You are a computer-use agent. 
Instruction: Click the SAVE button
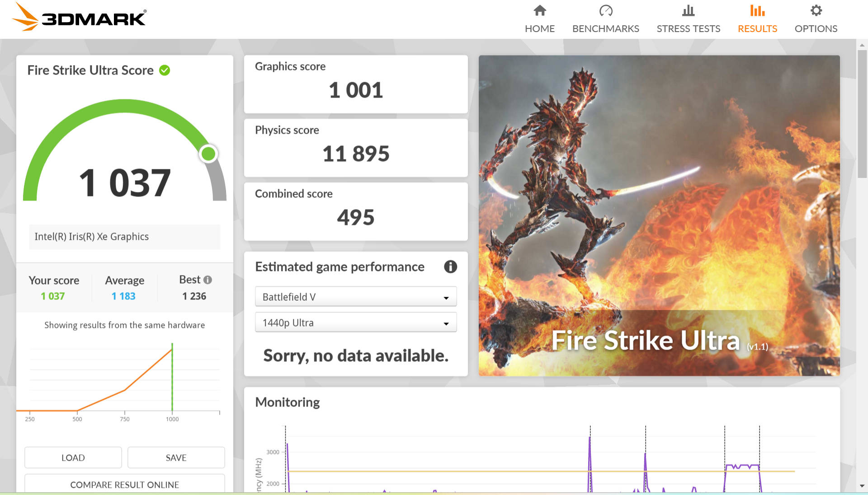point(176,458)
